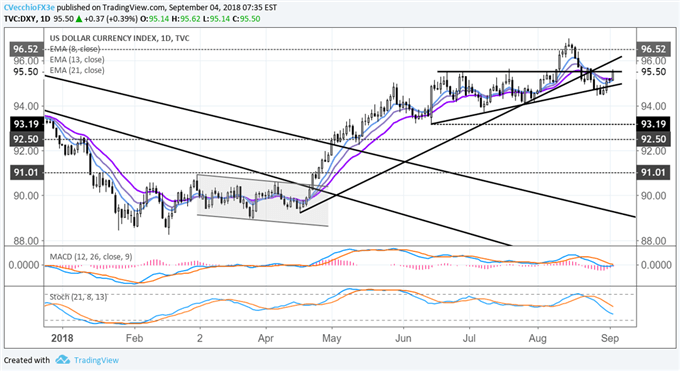This screenshot has width=680, height=371.
Task: Click the green up-arrow price change indicator
Action: click(x=79, y=19)
